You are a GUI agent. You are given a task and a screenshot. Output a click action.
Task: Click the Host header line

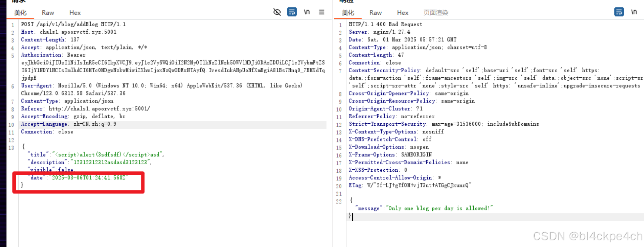pyautogui.click(x=69, y=32)
